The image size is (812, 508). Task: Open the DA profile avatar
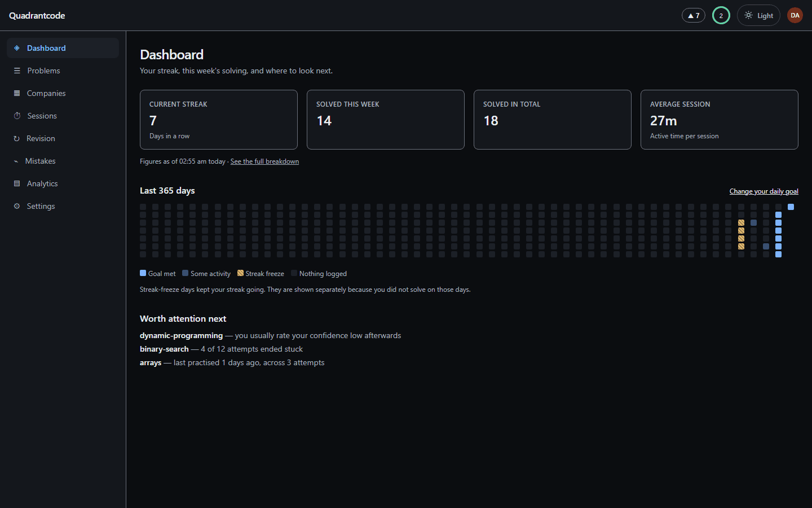pyautogui.click(x=795, y=16)
